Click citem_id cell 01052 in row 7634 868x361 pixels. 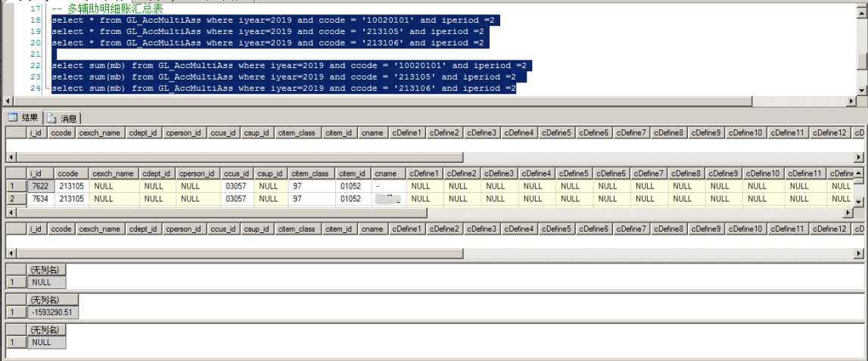point(353,198)
